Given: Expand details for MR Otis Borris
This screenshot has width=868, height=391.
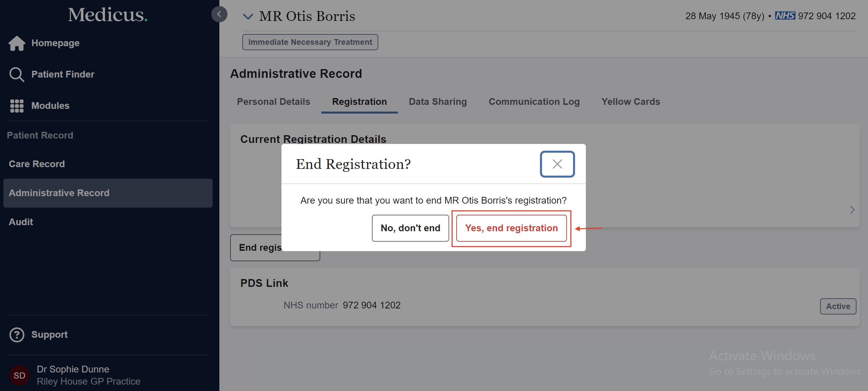Looking at the screenshot, I should point(248,16).
